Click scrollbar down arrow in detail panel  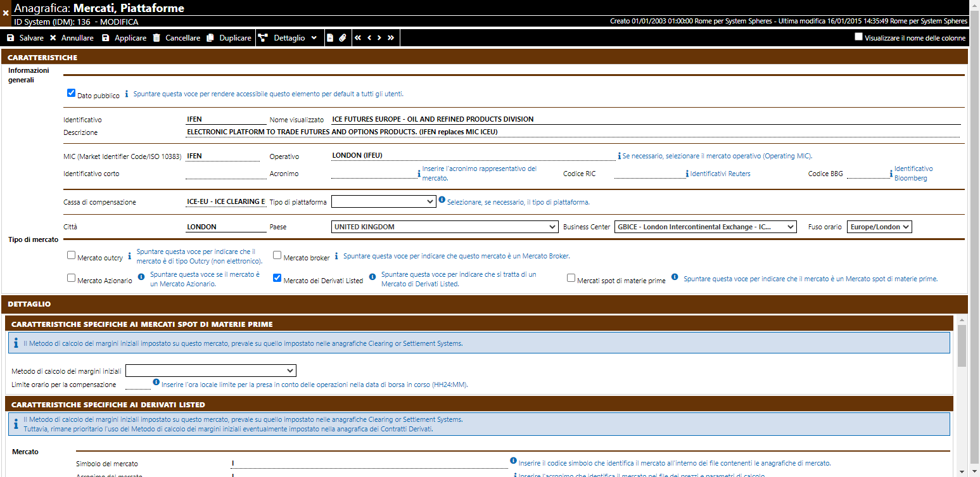962,472
